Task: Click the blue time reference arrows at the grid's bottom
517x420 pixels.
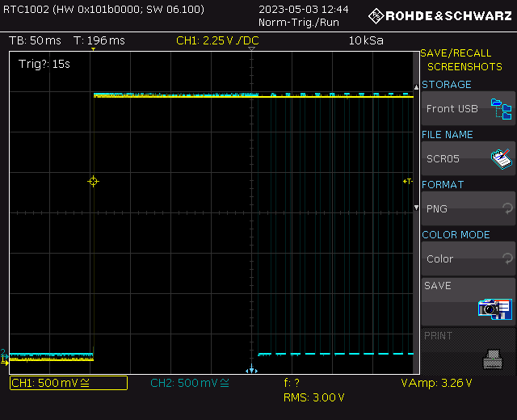Action: click(251, 369)
